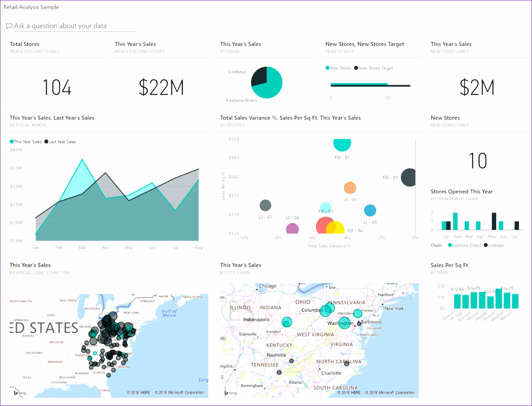This screenshot has height=406, width=532.
Task: Click the New Stores Target legend dot
Action: tap(356, 68)
